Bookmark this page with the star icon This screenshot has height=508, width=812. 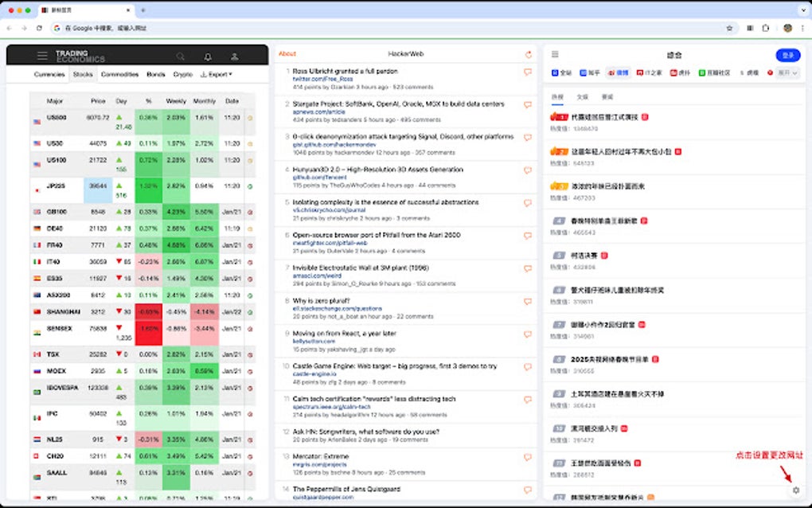tap(729, 28)
